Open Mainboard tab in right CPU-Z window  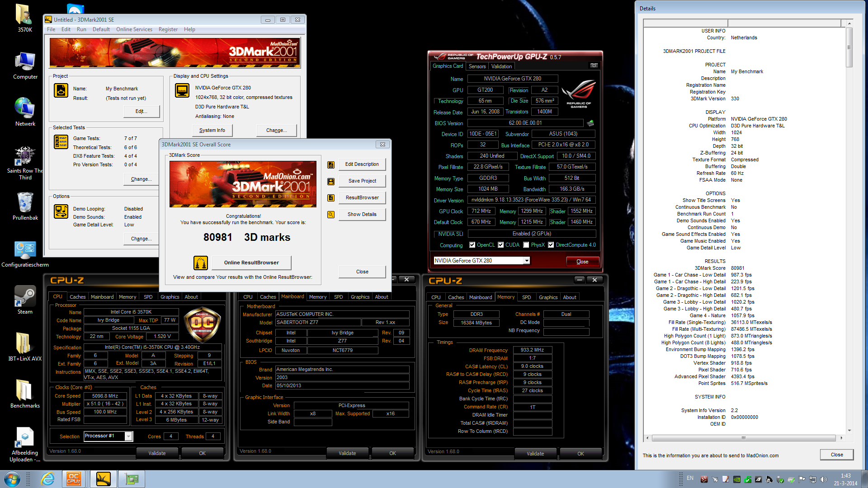480,297
